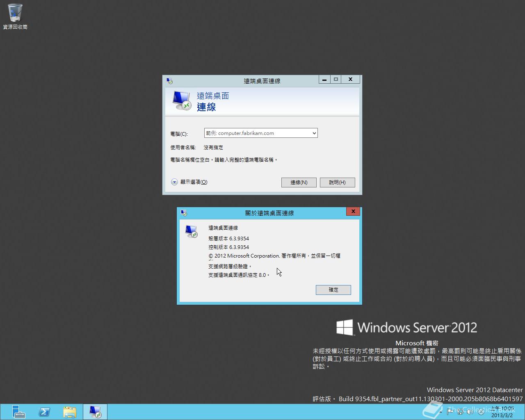Click the About dialog monitor icon
Image resolution: width=525 pixels, height=420 pixels.
point(192,232)
